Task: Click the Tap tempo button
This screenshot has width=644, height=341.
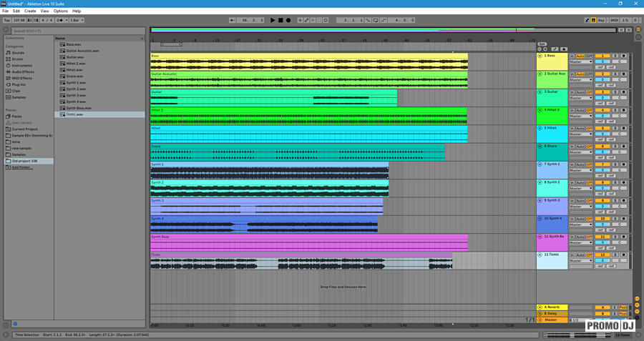Action: 7,20
